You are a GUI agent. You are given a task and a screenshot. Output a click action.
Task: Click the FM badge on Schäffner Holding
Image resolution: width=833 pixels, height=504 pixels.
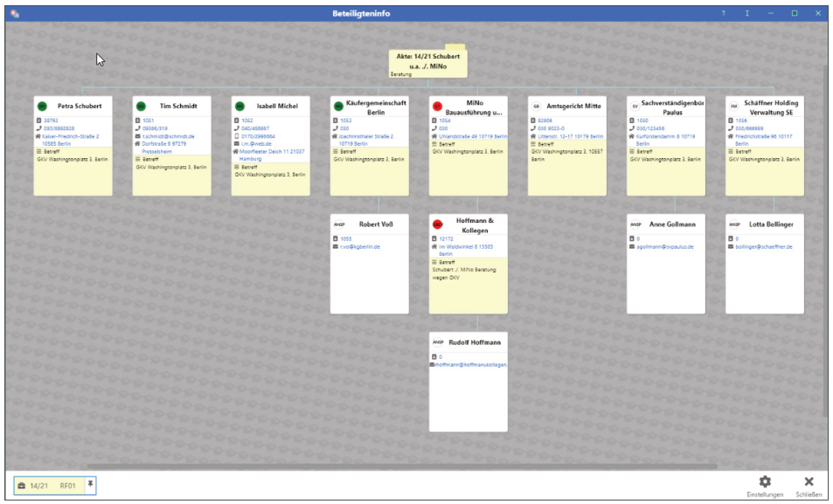tap(734, 107)
